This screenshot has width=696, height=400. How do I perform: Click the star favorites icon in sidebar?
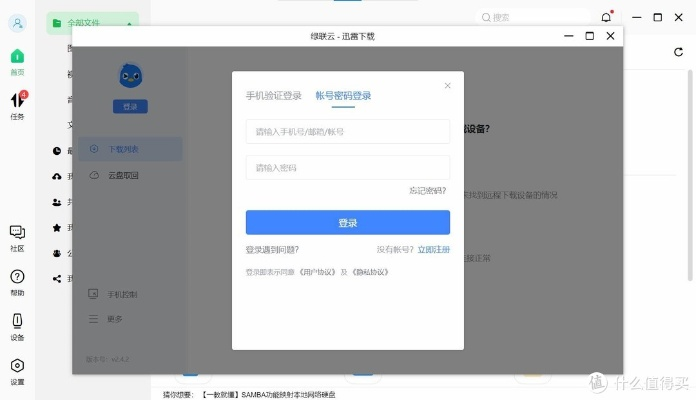pyautogui.click(x=57, y=228)
